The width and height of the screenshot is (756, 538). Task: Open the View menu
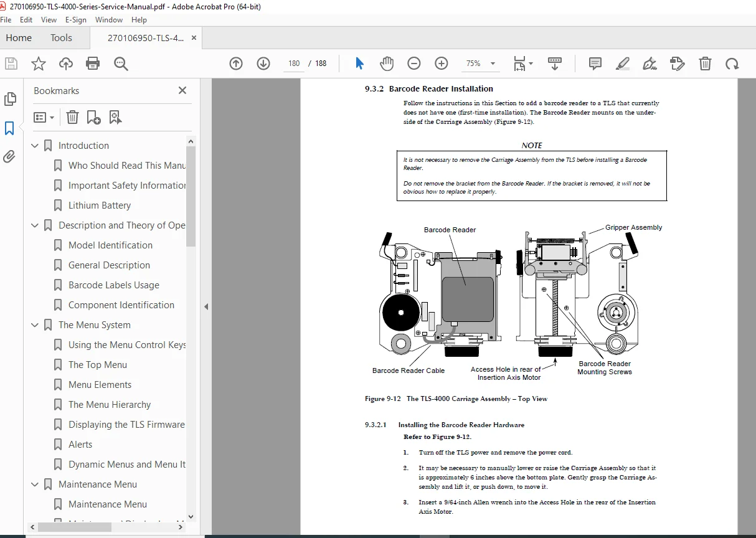49,20
